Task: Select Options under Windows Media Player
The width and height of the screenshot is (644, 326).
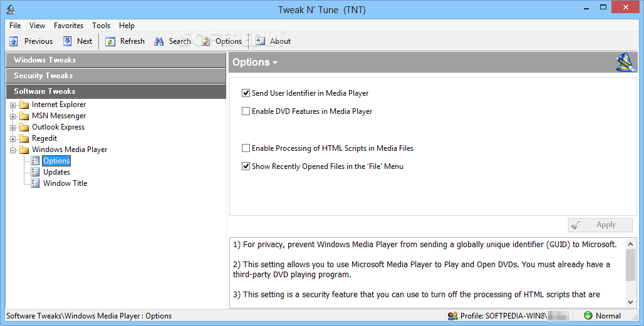Action: click(56, 161)
